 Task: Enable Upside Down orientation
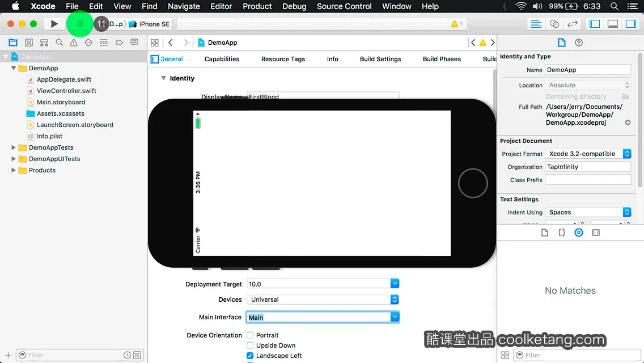[x=250, y=345]
